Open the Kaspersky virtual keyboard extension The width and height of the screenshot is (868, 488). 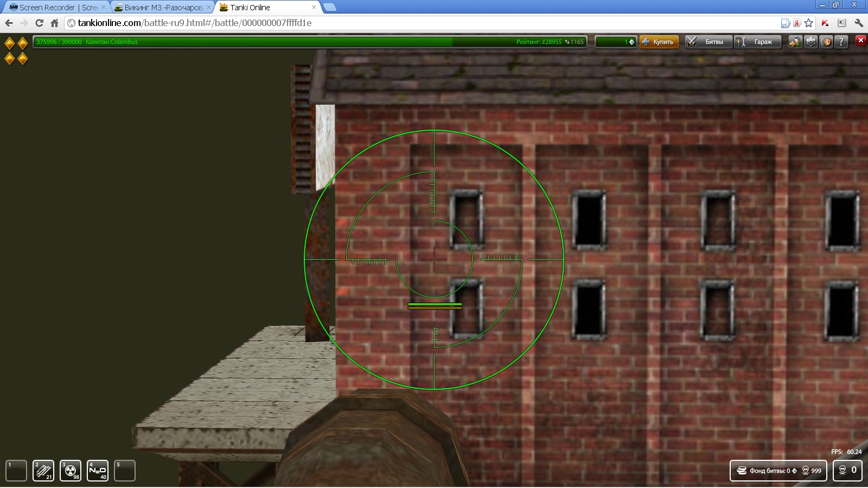842,23
